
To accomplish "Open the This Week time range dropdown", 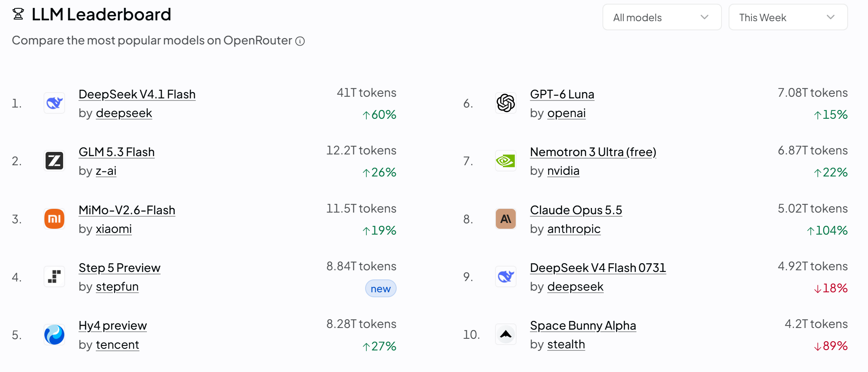I will tap(788, 17).
